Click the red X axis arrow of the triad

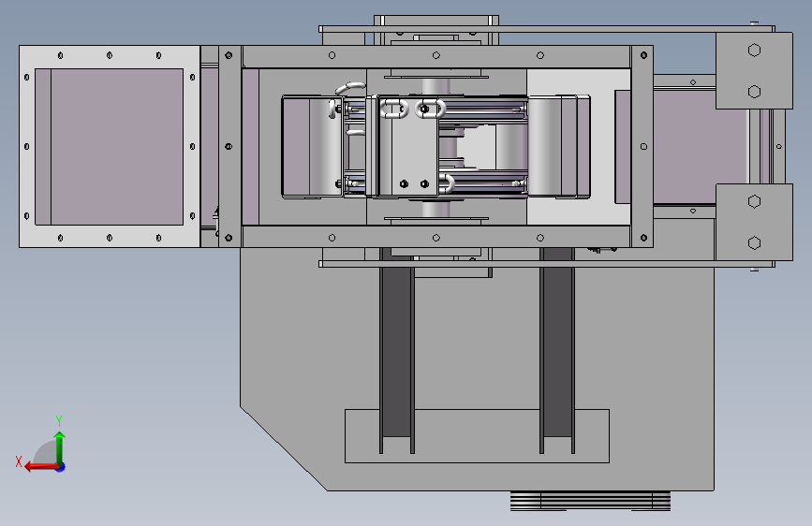[x=41, y=467]
